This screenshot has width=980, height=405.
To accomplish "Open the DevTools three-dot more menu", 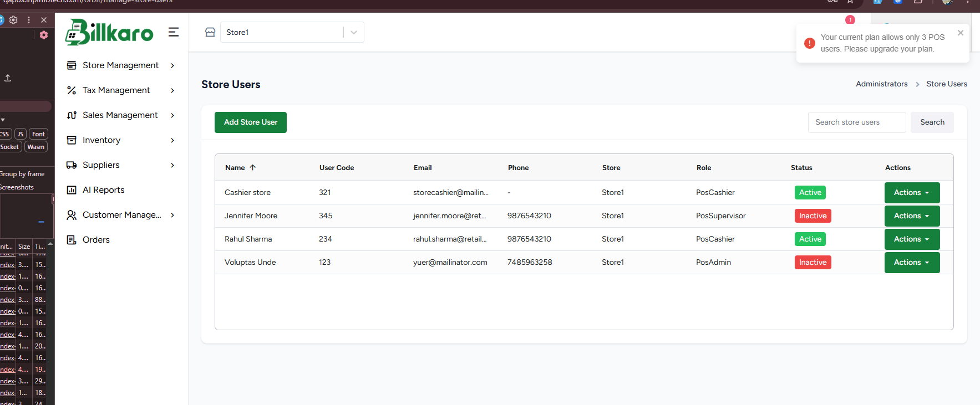I will (x=29, y=20).
